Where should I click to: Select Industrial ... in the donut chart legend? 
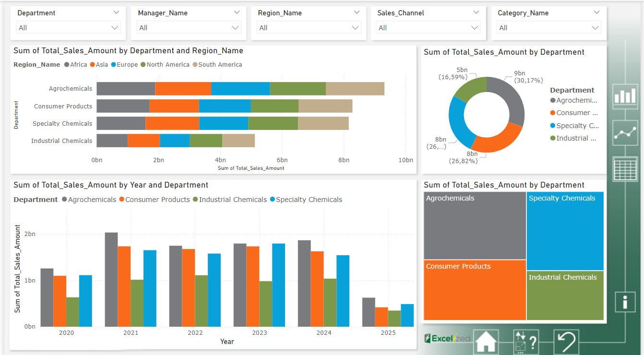coord(573,138)
